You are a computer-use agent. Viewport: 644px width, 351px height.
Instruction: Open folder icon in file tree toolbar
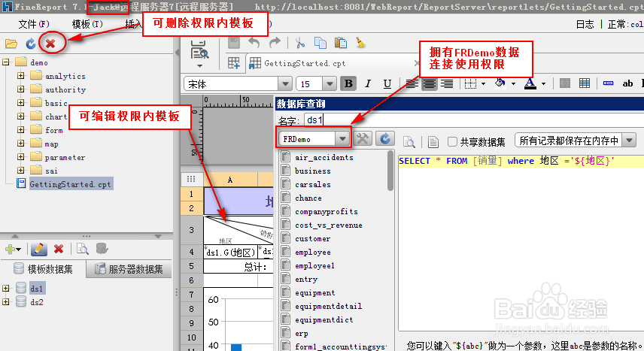coord(11,44)
